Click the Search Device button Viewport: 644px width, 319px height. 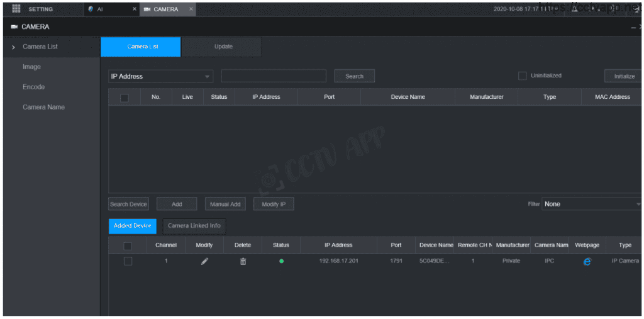(x=128, y=204)
